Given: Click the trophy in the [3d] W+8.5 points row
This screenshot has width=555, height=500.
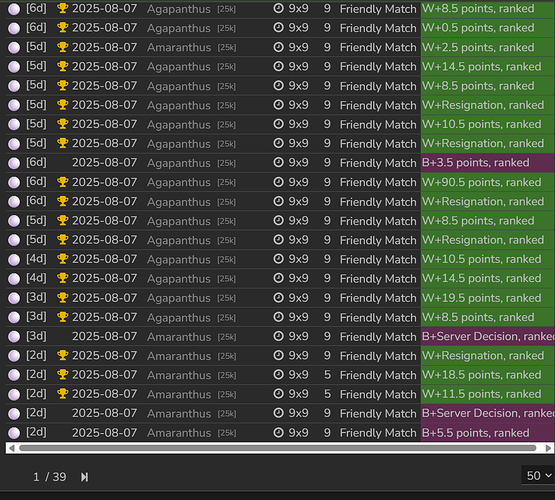Looking at the screenshot, I should pyautogui.click(x=63, y=317).
